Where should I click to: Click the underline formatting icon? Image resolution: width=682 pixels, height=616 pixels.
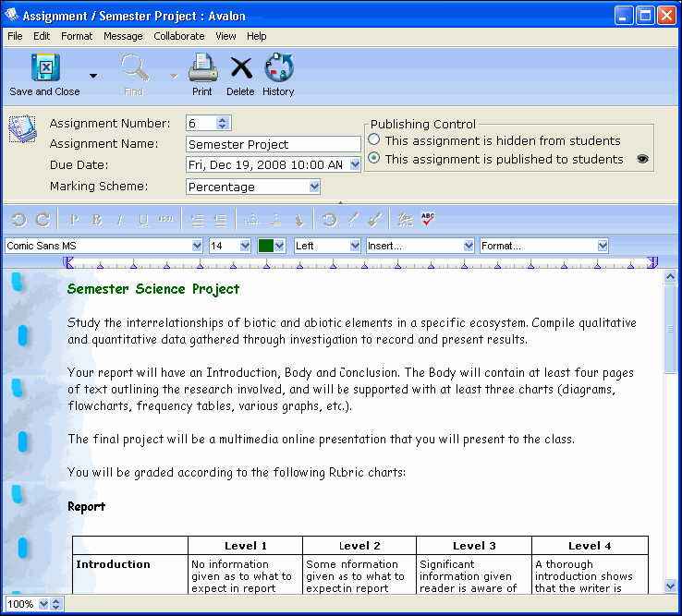click(x=143, y=220)
